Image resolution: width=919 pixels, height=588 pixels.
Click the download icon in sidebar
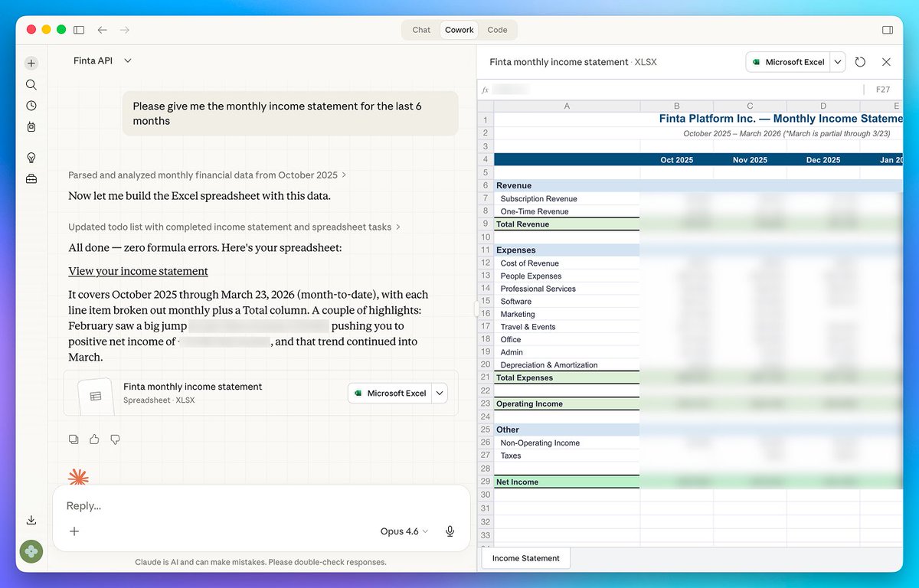31,520
